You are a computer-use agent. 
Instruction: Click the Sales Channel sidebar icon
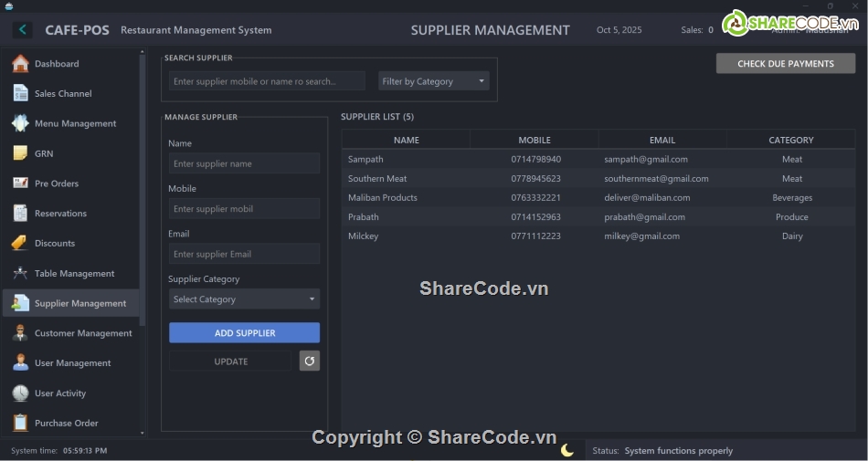click(x=20, y=93)
